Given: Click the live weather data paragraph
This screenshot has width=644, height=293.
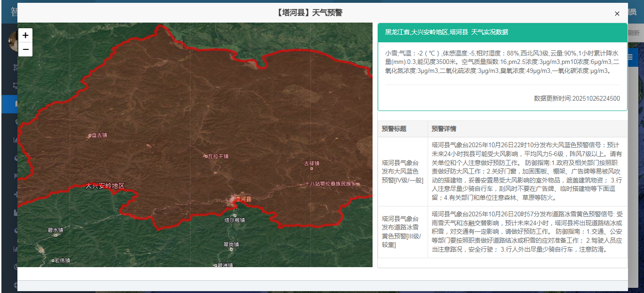Looking at the screenshot, I should point(502,62).
